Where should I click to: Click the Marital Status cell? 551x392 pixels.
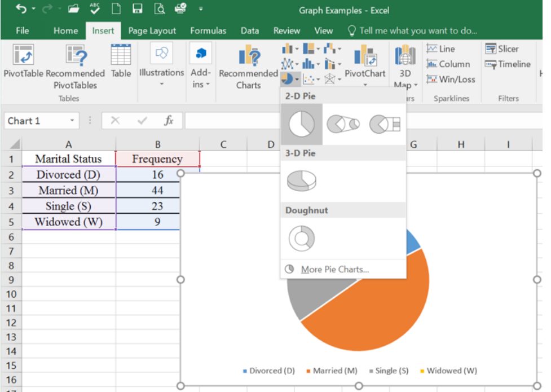[x=69, y=159]
